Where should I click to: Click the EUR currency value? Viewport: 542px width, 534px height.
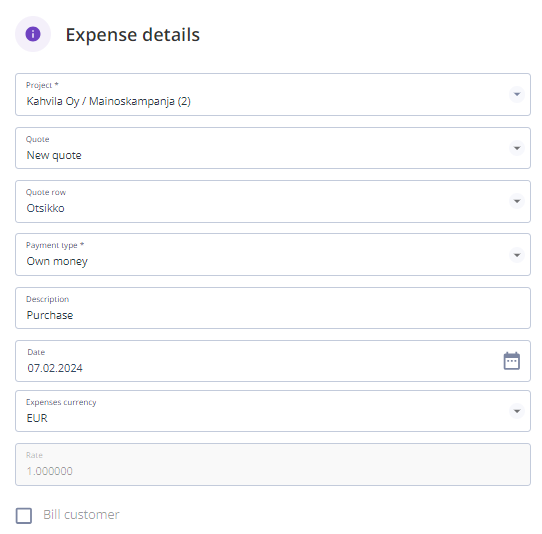37,418
